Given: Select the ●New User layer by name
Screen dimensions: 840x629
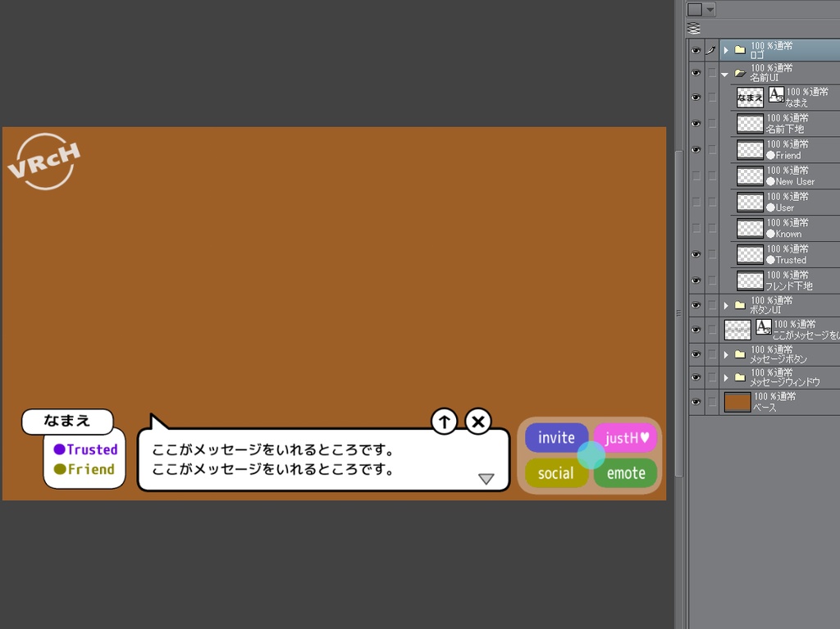Looking at the screenshot, I should click(x=790, y=181).
